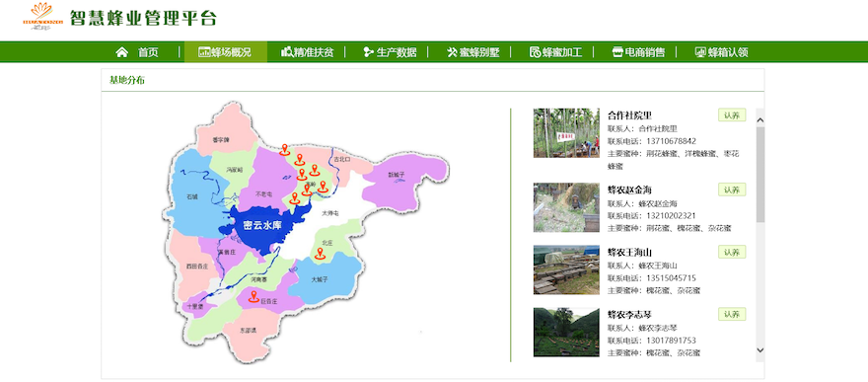Click the shop icon beside 电商销售

coord(617,52)
